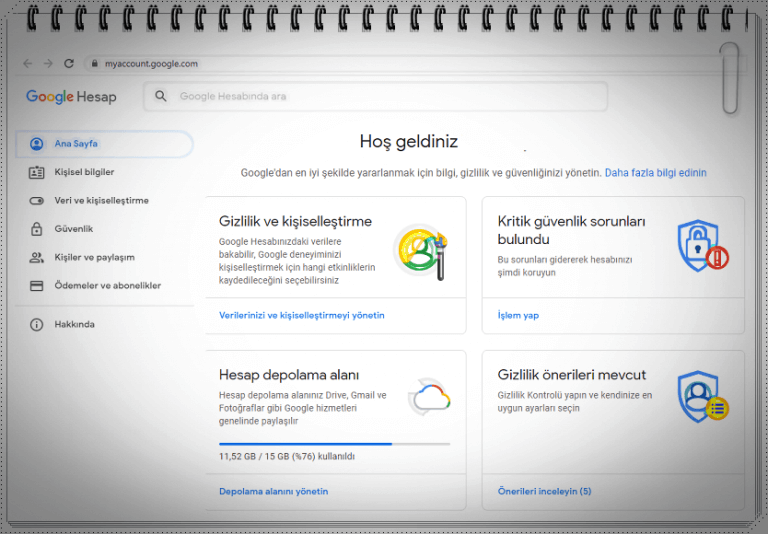The height and width of the screenshot is (534, 768).
Task: Reload the page with the refresh icon
Action: (69, 64)
